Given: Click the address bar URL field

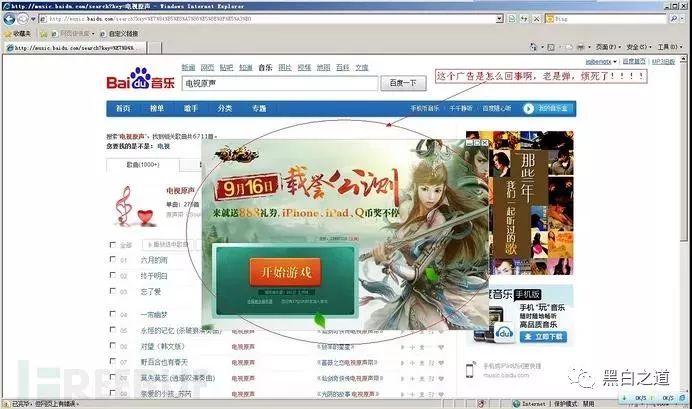Looking at the screenshot, I should coord(271,19).
